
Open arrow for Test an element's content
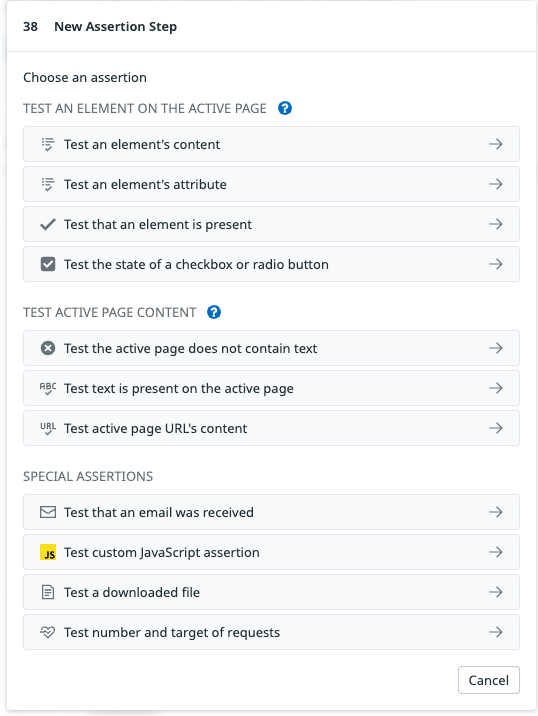pos(496,144)
